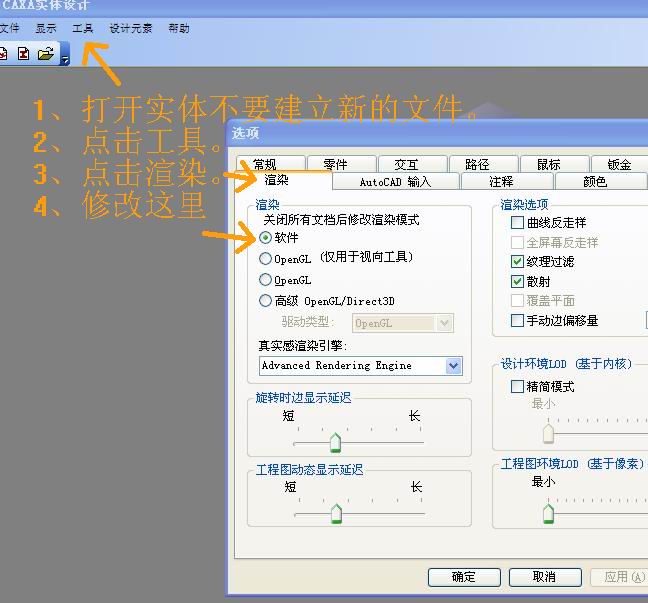The image size is (648, 603).
Task: Select OpenGL (仅用于视向工具) radio option
Action: pyautogui.click(x=265, y=259)
